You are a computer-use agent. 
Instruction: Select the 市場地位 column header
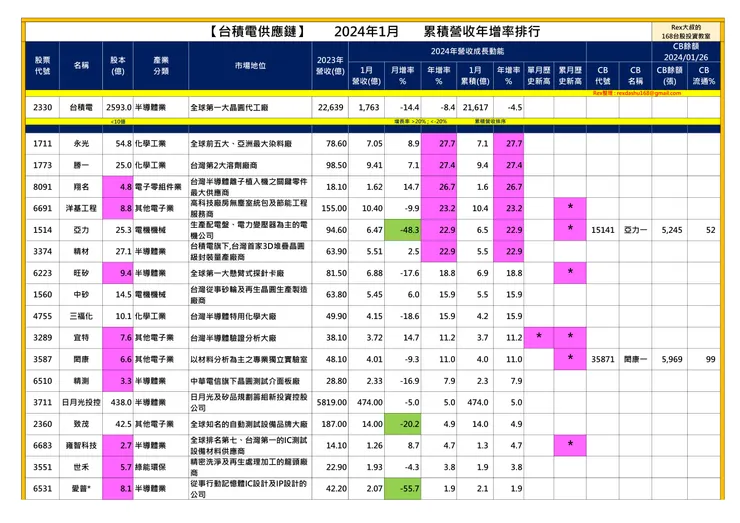click(250, 66)
